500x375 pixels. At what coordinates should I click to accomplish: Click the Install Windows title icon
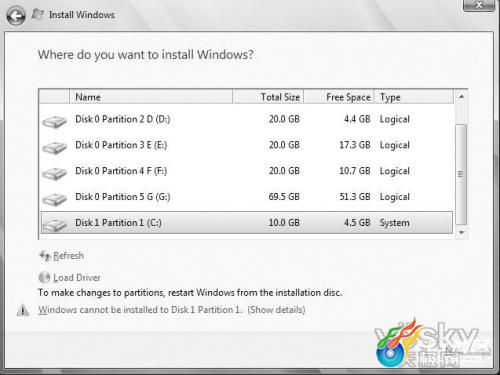(x=38, y=14)
